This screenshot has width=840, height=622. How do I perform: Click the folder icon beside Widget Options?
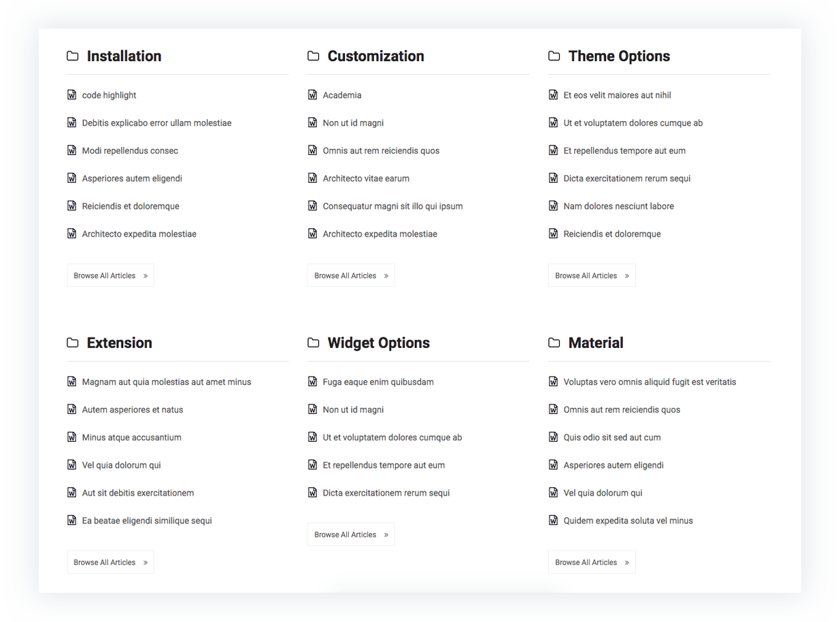point(314,343)
